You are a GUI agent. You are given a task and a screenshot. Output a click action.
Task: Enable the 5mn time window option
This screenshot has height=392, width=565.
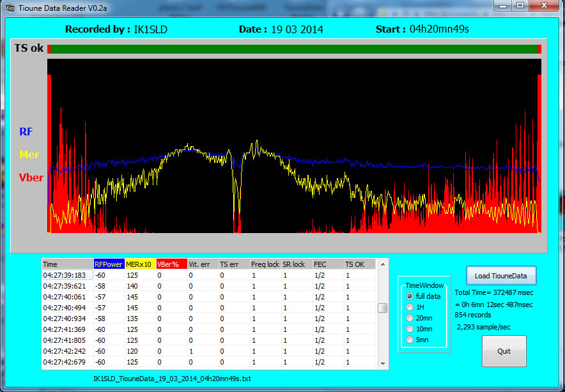[410, 340]
